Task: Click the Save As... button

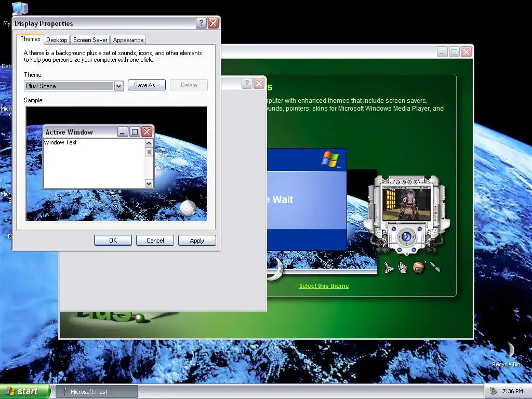Action: [147, 85]
